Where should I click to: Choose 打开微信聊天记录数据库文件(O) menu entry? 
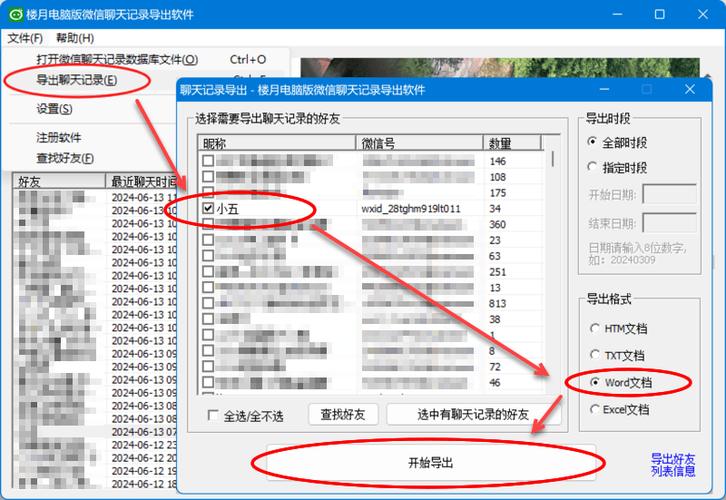[x=117, y=60]
